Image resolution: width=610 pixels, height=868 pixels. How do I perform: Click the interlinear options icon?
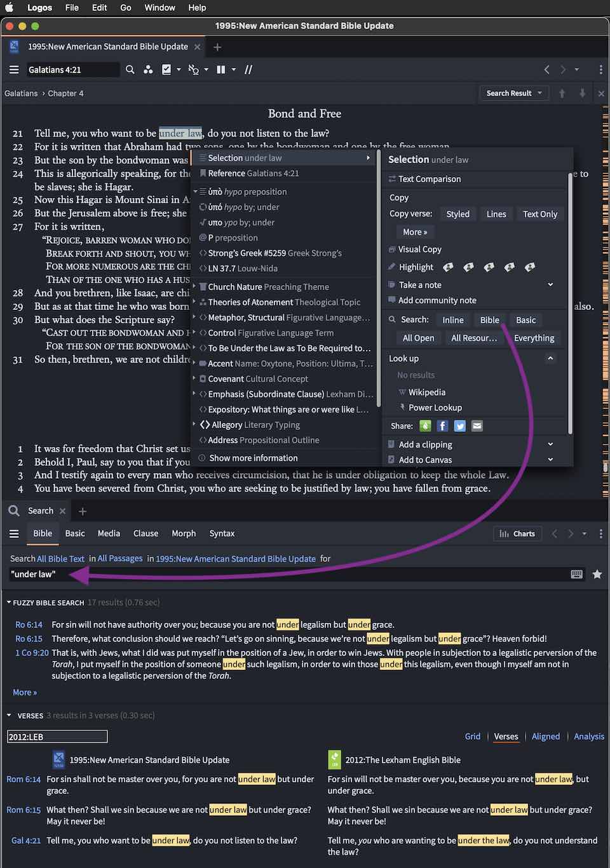pyautogui.click(x=194, y=70)
